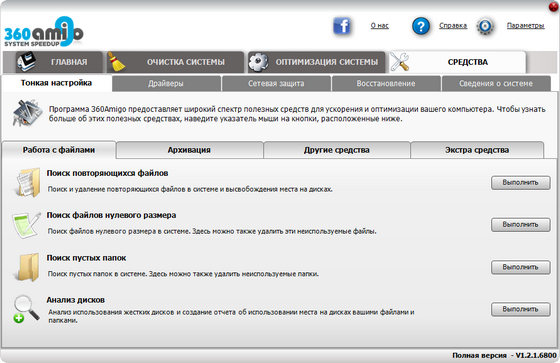Click the gear icon beside Параметры
This screenshot has width=560, height=363.
[x=485, y=26]
